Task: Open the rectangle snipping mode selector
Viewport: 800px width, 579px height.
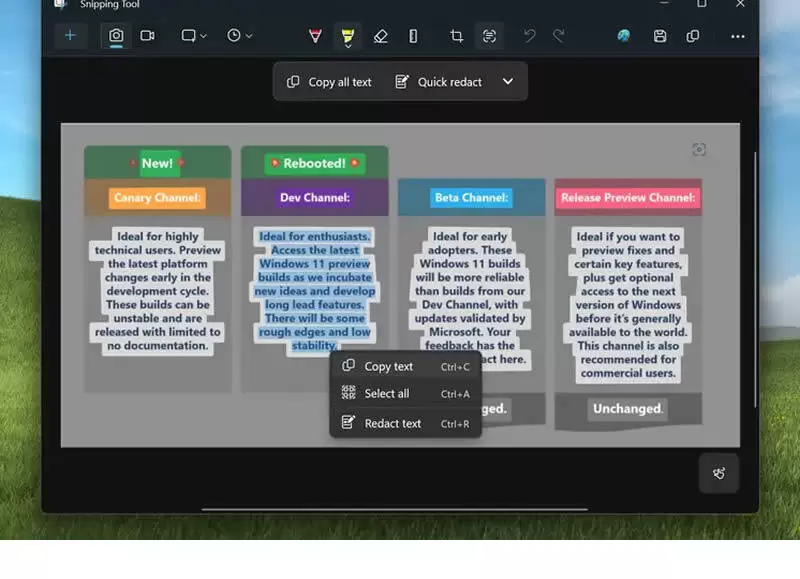Action: coord(194,36)
